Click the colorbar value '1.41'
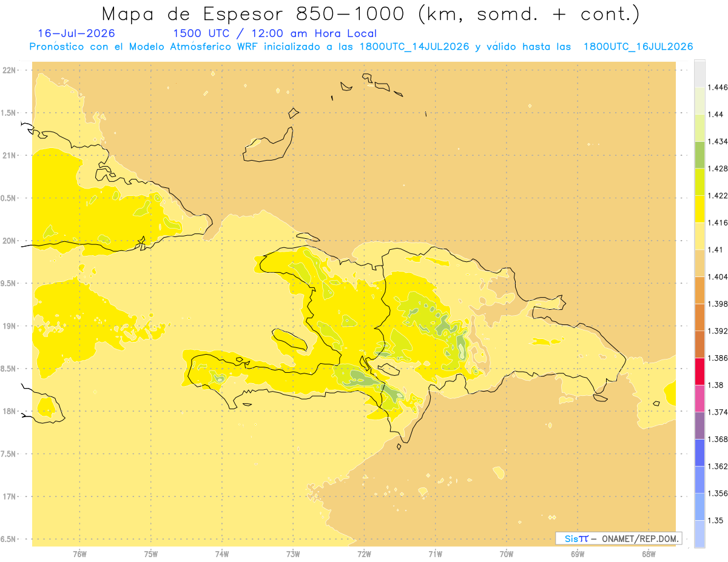Viewport: 728px width, 562px height. click(715, 250)
